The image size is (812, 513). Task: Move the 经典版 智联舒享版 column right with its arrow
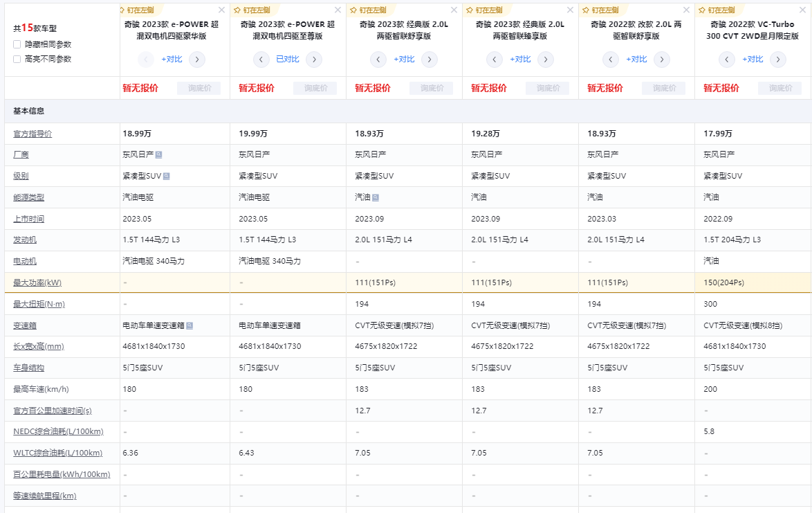coord(430,60)
